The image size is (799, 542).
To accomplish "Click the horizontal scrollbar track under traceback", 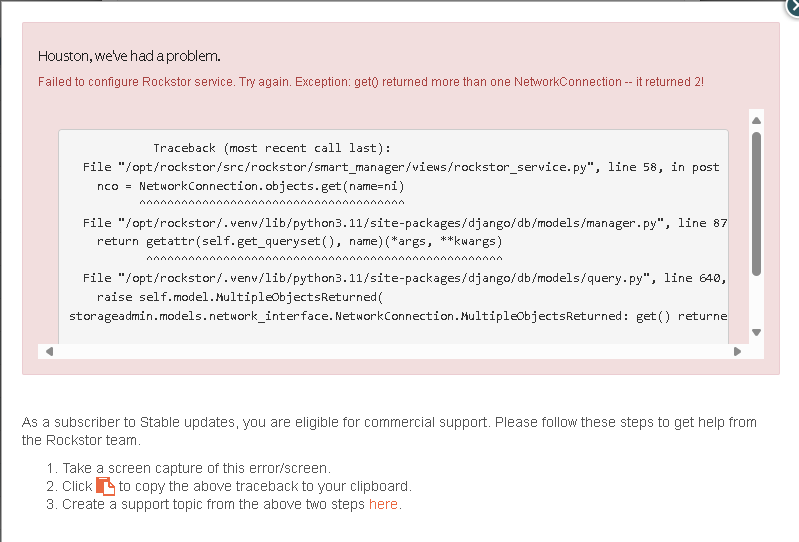I will 390,351.
